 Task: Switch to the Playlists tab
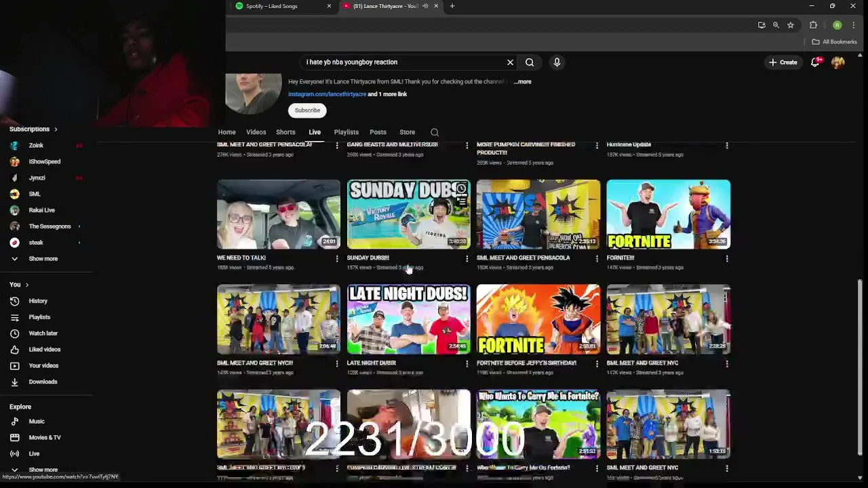(346, 132)
